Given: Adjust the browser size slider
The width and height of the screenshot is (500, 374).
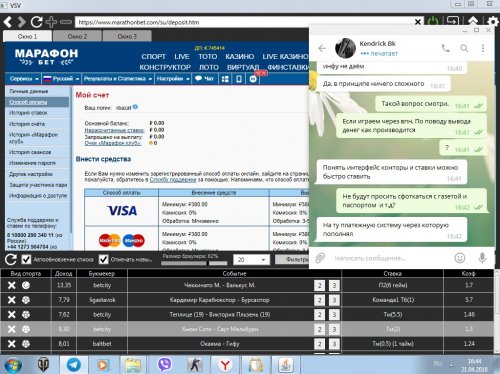Looking at the screenshot, I should [x=194, y=263].
